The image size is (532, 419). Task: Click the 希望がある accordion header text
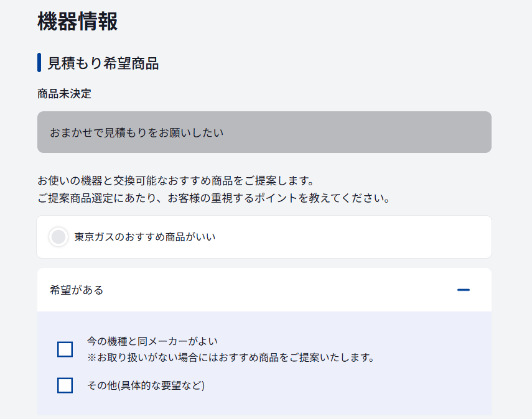click(x=77, y=290)
